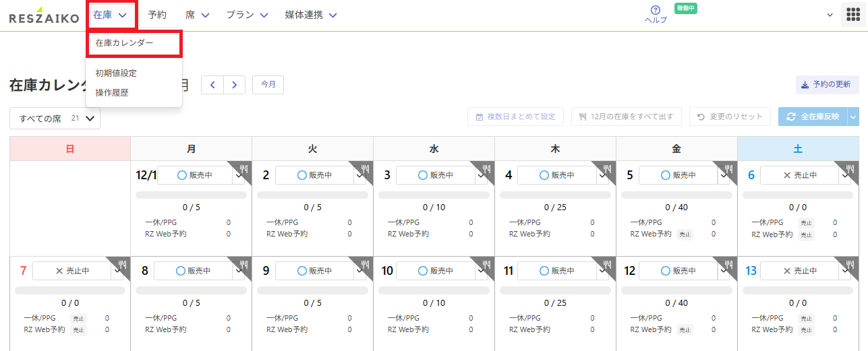Screen dimensions: 868x351
Task: Expand arrow beside 全在庫反映 button
Action: 853,117
